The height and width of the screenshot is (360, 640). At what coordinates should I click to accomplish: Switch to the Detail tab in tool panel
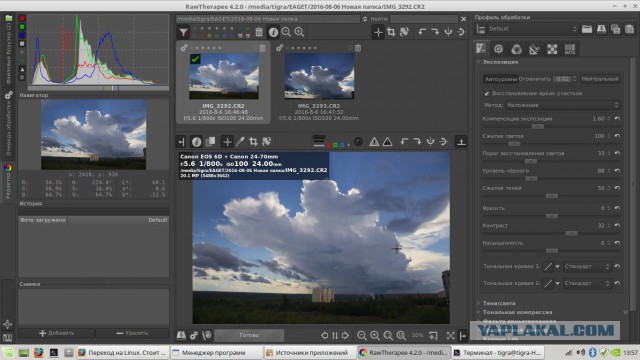tap(498, 49)
